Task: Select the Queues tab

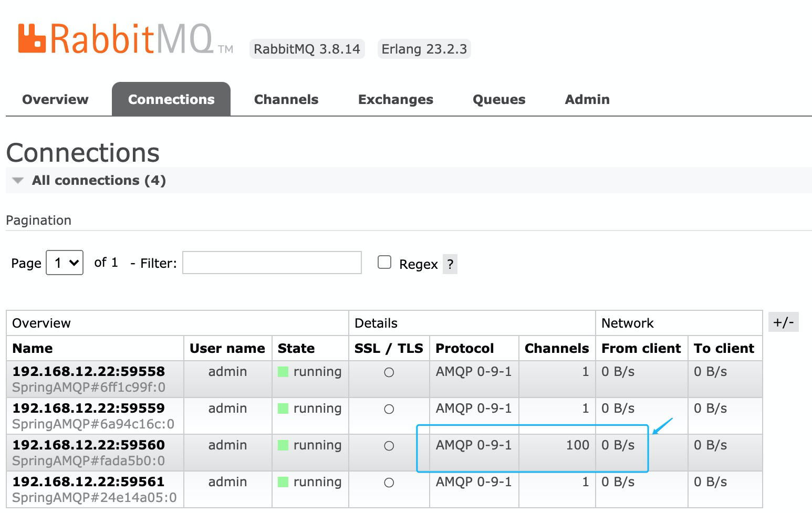Action: (498, 99)
